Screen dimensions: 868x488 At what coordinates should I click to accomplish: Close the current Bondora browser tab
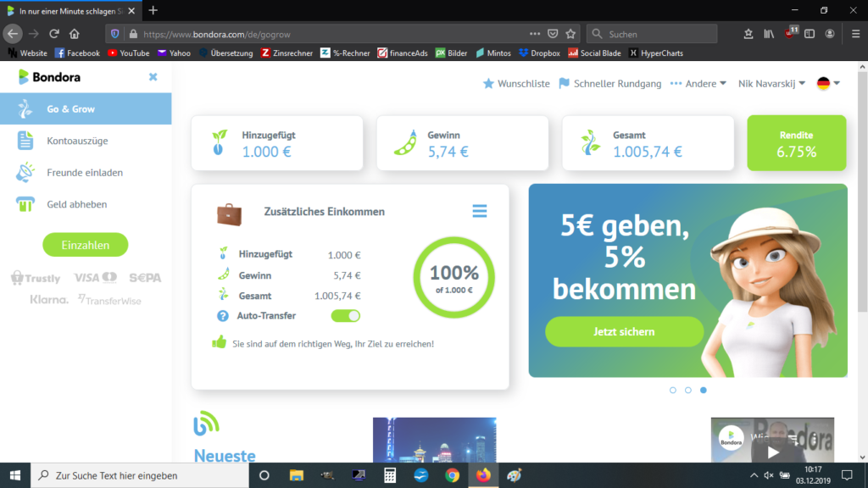131,11
